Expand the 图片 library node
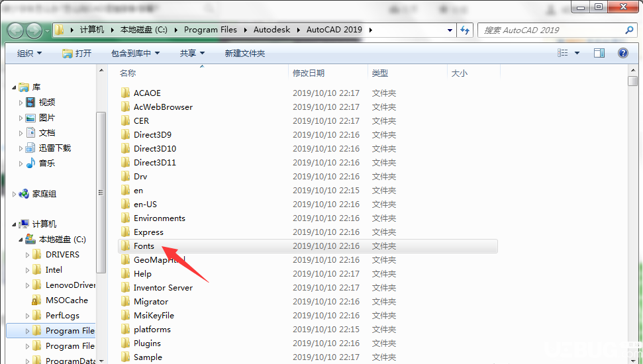The height and width of the screenshot is (364, 643). click(x=21, y=118)
